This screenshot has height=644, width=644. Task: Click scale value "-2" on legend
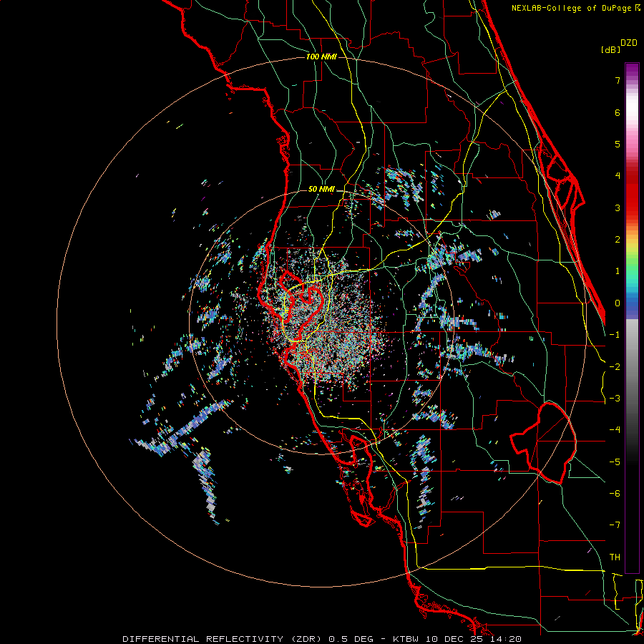point(615,366)
